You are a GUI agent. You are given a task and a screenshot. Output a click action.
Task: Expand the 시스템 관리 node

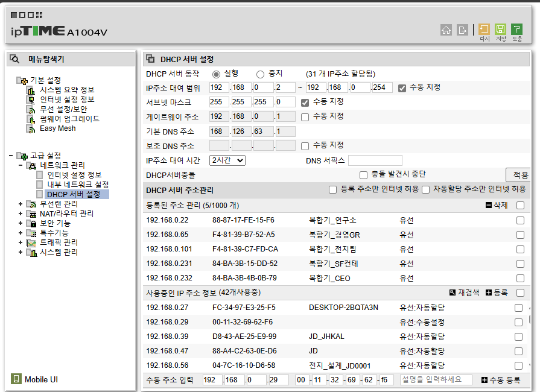[x=21, y=252]
